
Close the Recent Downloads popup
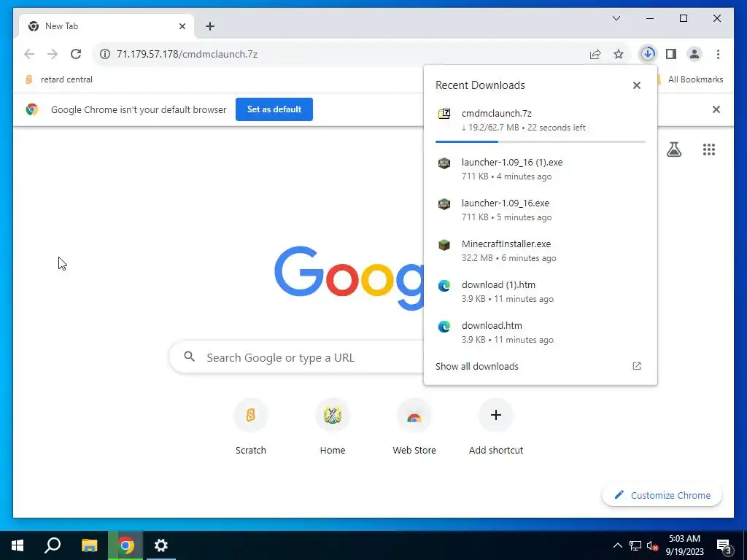click(x=636, y=85)
